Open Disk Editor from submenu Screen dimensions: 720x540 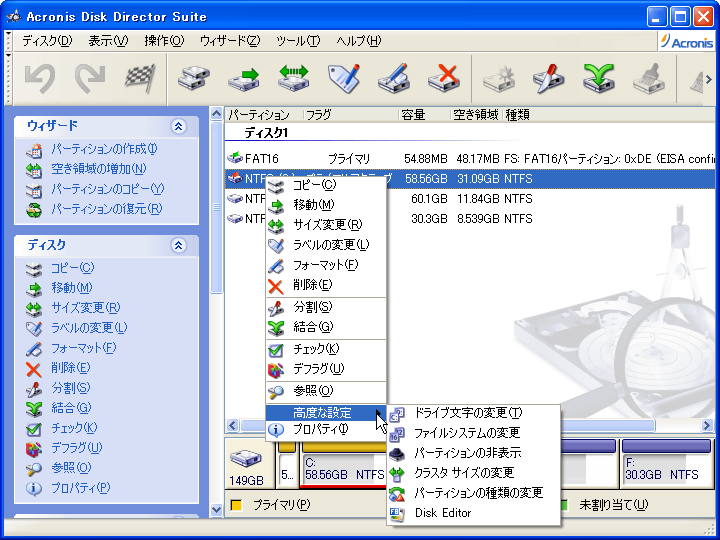473,513
